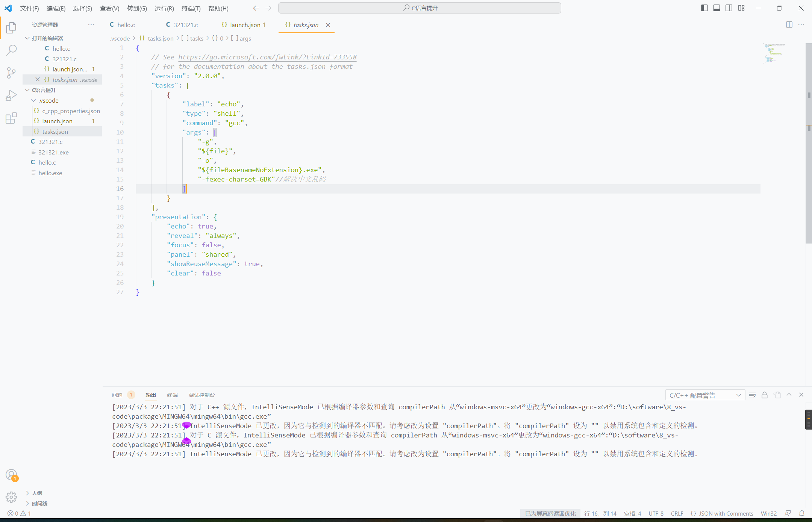Toggle the primary side bar layout button
The height and width of the screenshot is (522, 812).
[x=704, y=8]
